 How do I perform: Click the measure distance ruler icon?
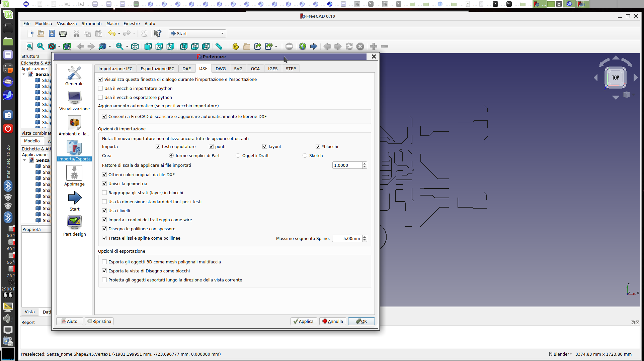pyautogui.click(x=219, y=46)
